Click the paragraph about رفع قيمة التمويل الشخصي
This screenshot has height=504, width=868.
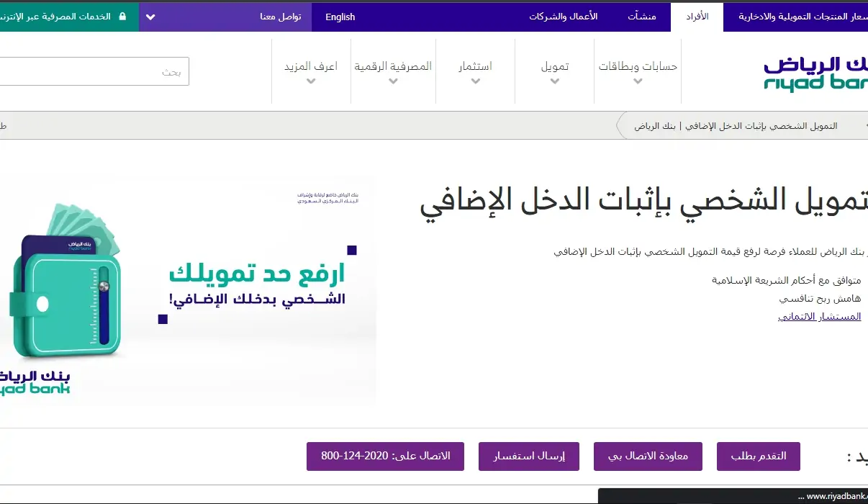click(x=711, y=252)
